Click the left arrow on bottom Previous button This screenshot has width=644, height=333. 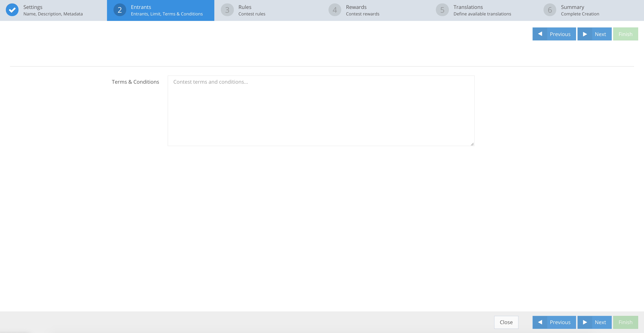(540, 322)
